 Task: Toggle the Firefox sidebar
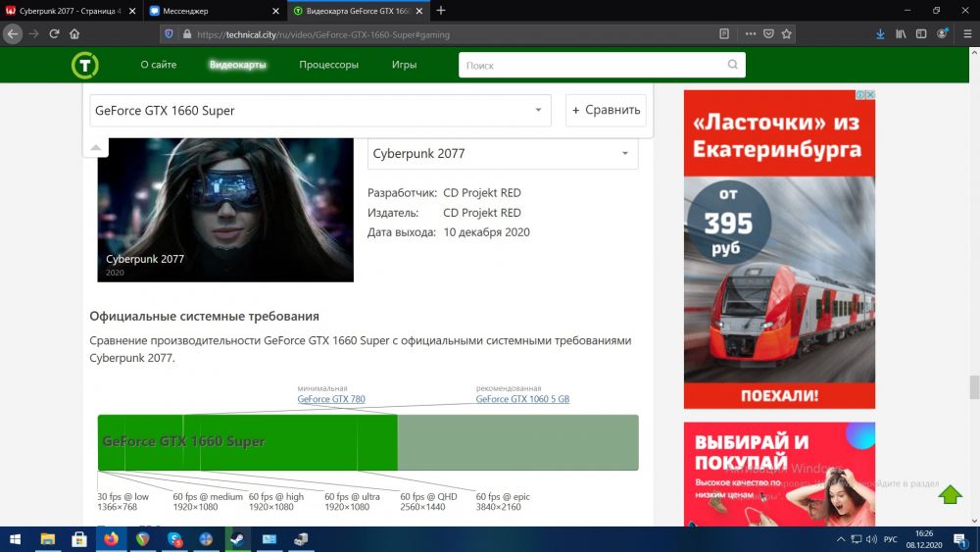pyautogui.click(x=921, y=33)
